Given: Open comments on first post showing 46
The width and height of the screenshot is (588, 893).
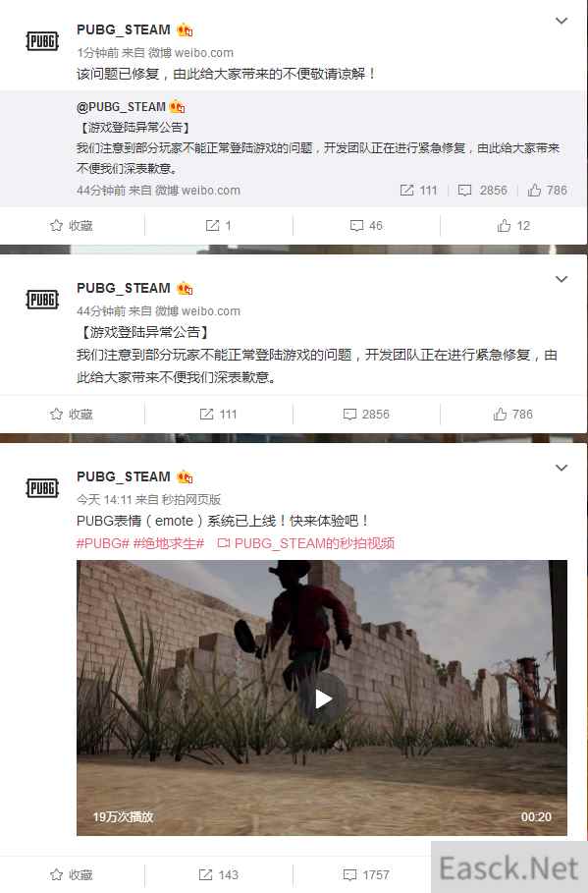Looking at the screenshot, I should [366, 226].
